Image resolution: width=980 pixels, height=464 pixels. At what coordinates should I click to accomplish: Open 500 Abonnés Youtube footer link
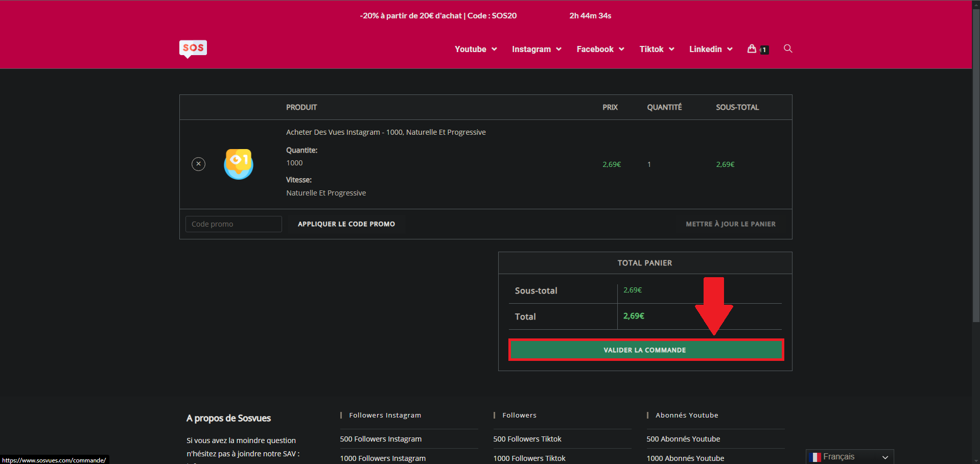[683, 439]
